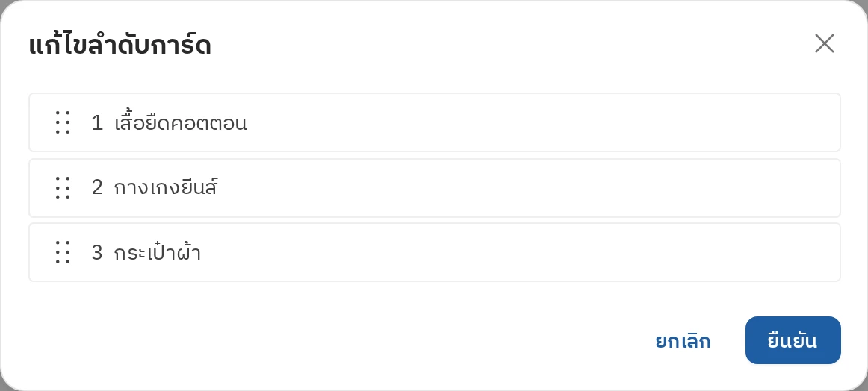Click the drag handle beside กางเกงยีนส์

tap(63, 187)
